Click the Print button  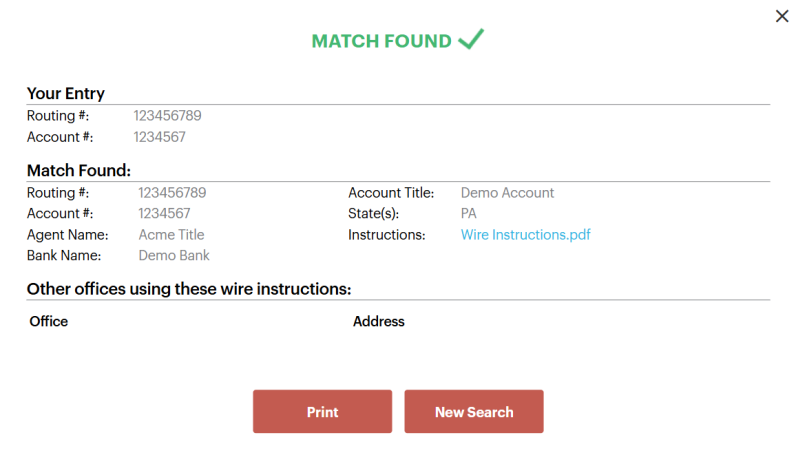[322, 411]
